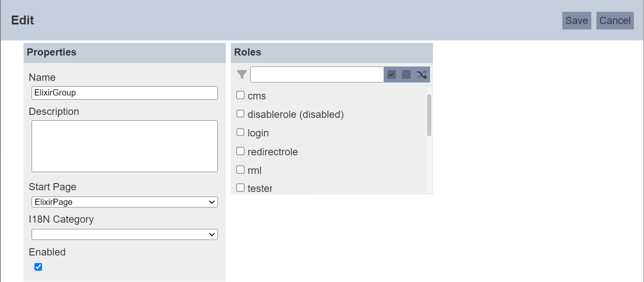
Task: Expand the I18N Category dropdown
Action: (x=125, y=234)
